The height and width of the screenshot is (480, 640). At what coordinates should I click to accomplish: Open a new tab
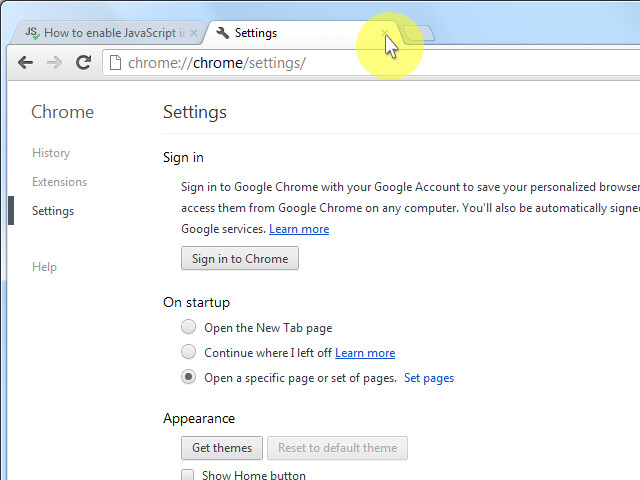tap(419, 33)
